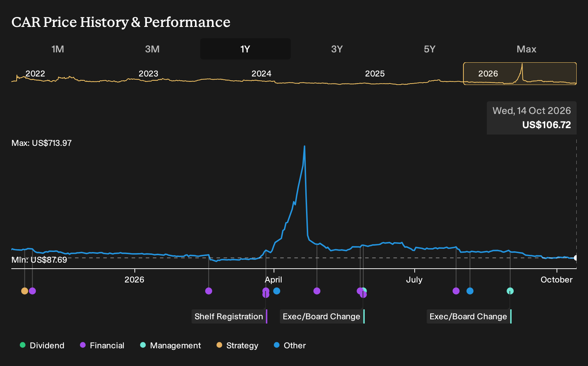Select the 3M time range tab
The image size is (588, 366).
click(x=152, y=49)
